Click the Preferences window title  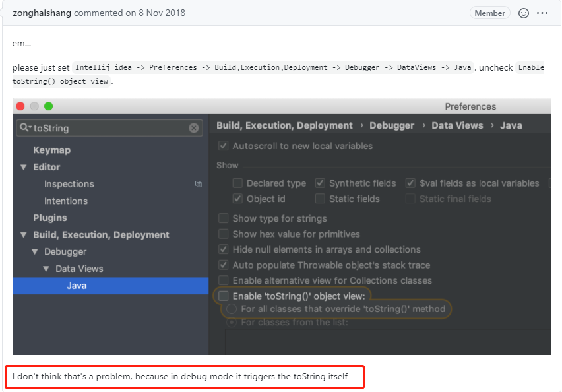(x=470, y=106)
